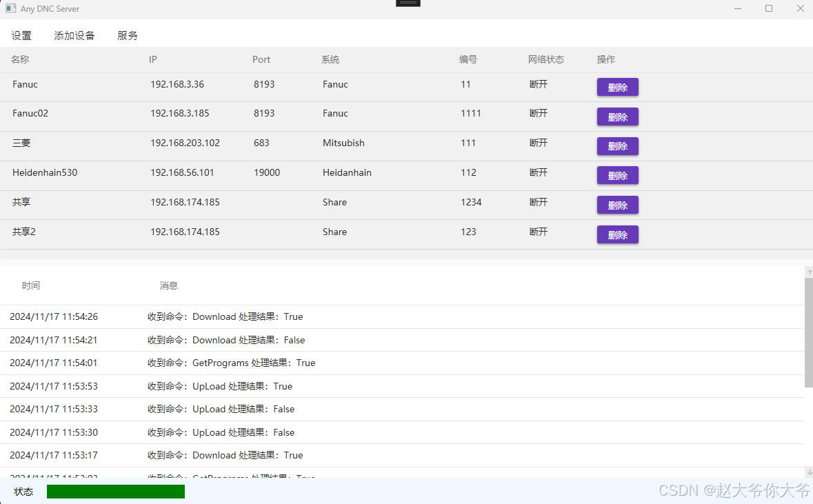
Task: Click IP address 192.168.3.185
Action: (x=180, y=113)
